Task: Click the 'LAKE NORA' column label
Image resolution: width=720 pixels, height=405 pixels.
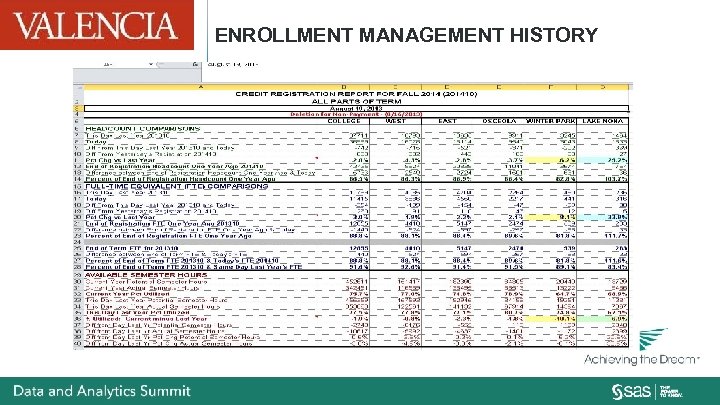Action: 602,121
